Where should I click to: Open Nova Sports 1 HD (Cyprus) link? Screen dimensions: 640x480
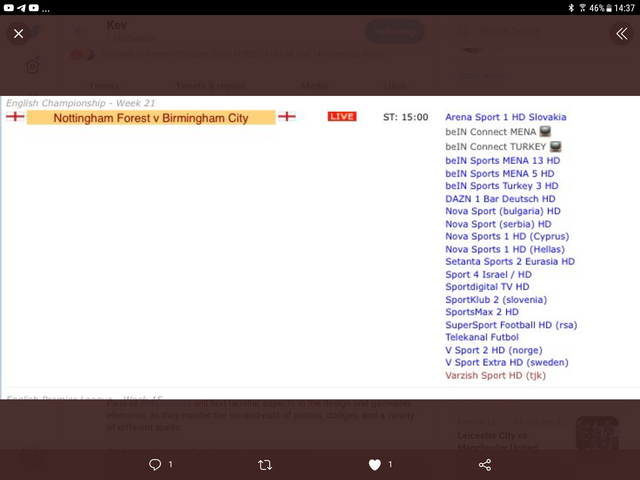[507, 236]
